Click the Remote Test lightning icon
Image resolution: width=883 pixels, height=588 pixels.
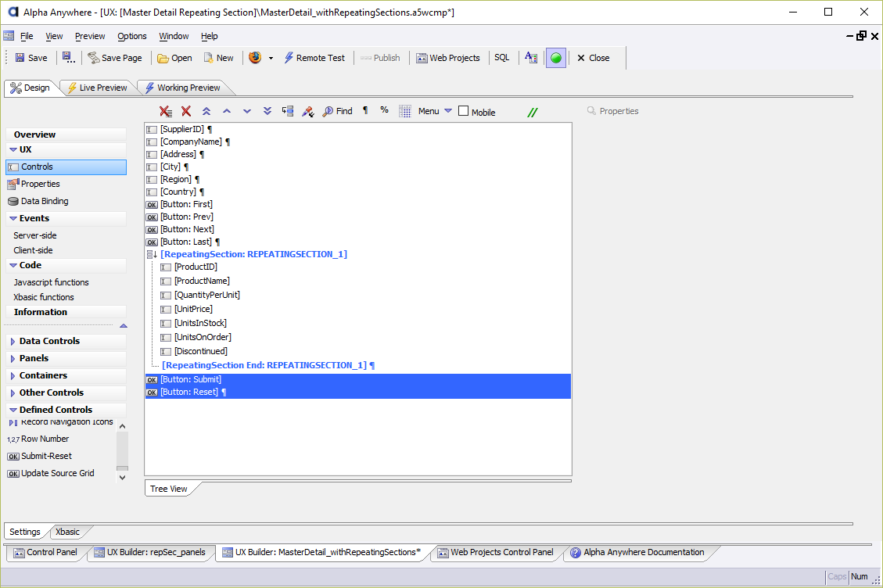289,57
